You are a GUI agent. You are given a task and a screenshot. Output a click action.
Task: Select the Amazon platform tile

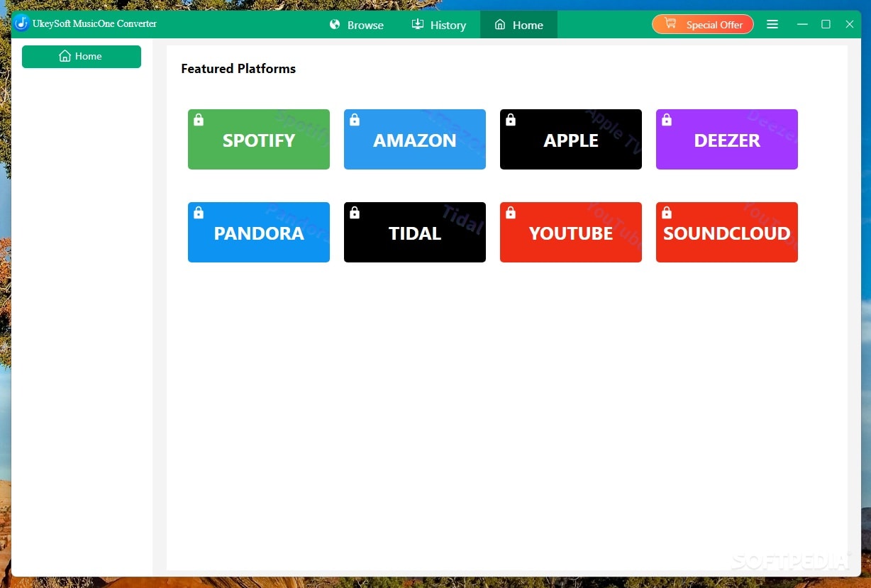click(x=415, y=140)
